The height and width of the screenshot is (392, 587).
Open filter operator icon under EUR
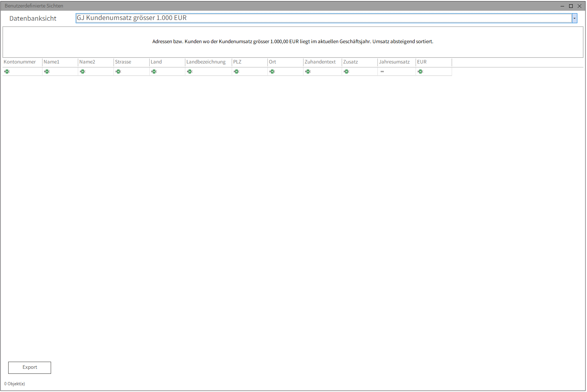coord(420,72)
